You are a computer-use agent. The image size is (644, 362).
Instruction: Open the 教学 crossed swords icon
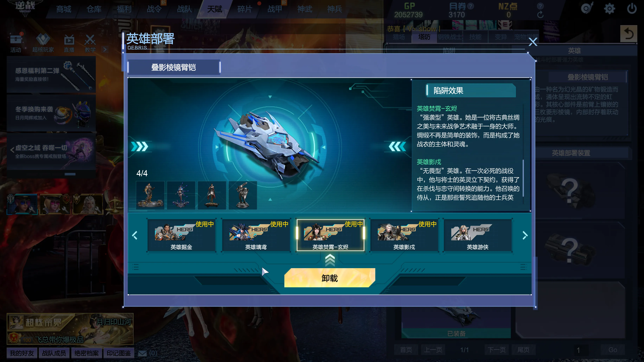coord(90,40)
